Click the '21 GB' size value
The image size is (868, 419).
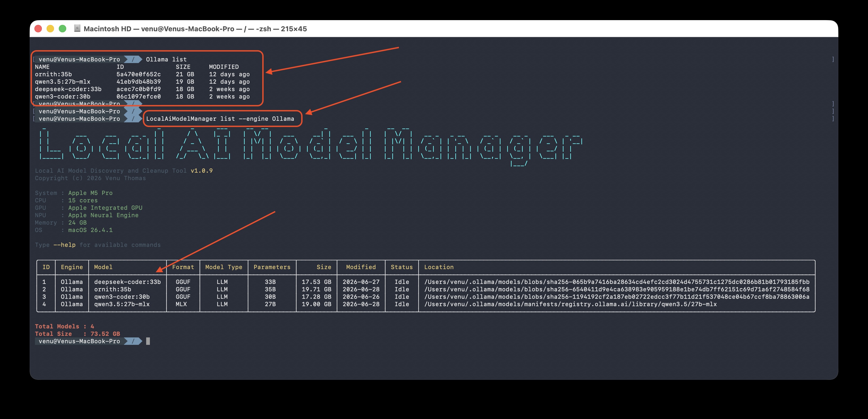[185, 74]
